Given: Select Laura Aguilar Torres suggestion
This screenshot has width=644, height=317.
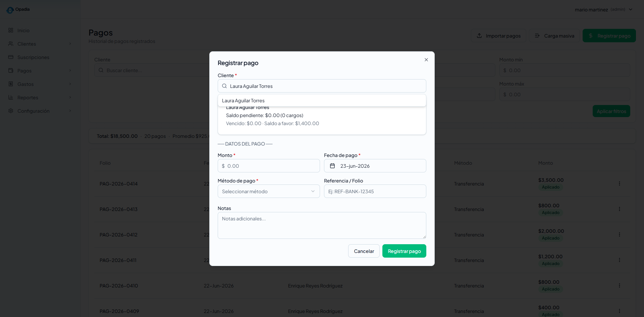Looking at the screenshot, I should pos(322,101).
